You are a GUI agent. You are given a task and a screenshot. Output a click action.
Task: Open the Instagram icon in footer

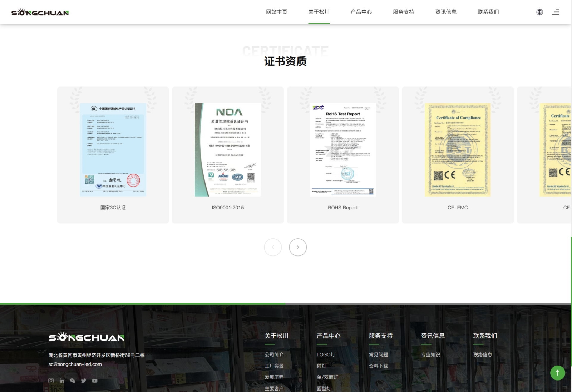(51, 381)
